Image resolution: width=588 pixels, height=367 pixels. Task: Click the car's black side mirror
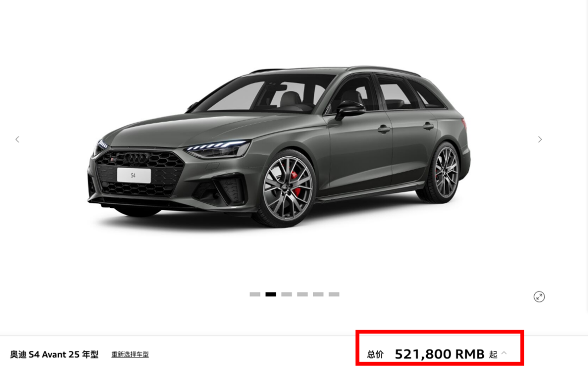coord(350,110)
